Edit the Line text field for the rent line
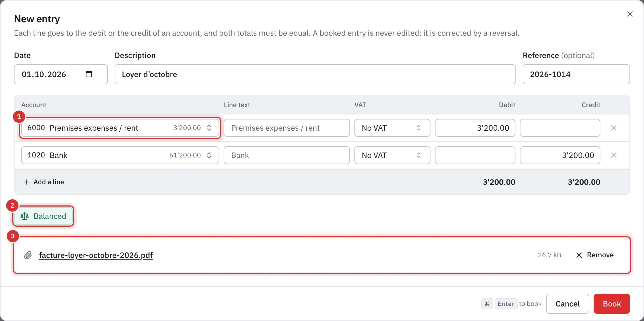 click(x=287, y=128)
